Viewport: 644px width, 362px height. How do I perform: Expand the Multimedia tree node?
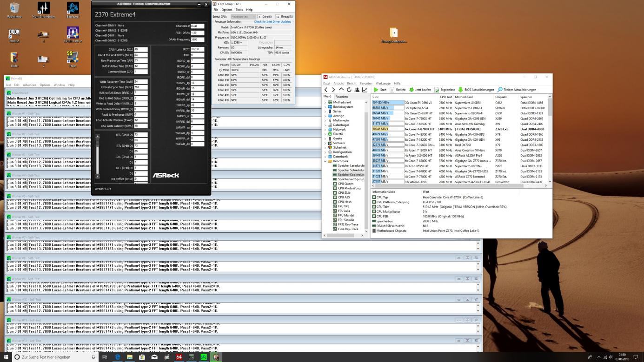coord(325,120)
